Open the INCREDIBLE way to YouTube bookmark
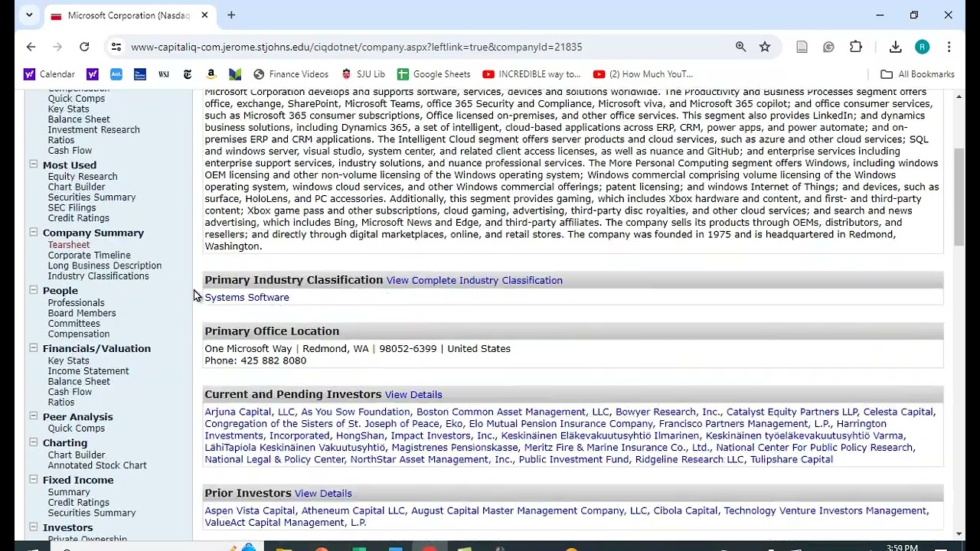The height and width of the screenshot is (551, 980). pos(532,74)
